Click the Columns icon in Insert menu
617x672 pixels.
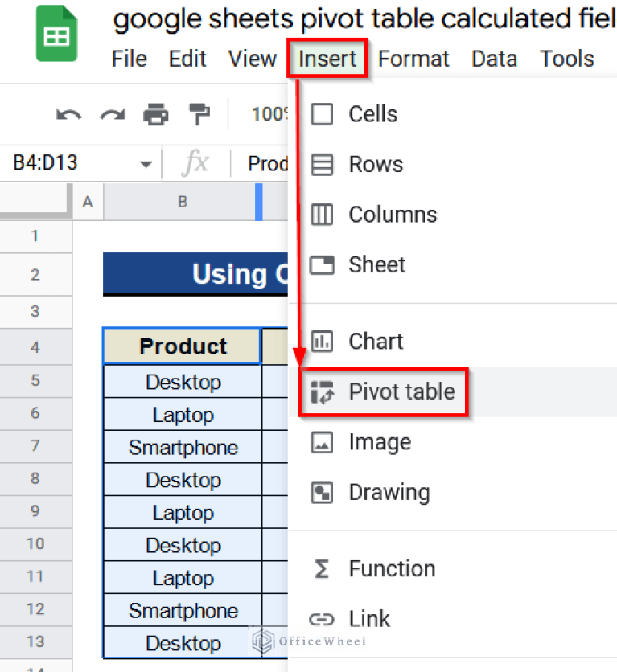click(x=322, y=215)
